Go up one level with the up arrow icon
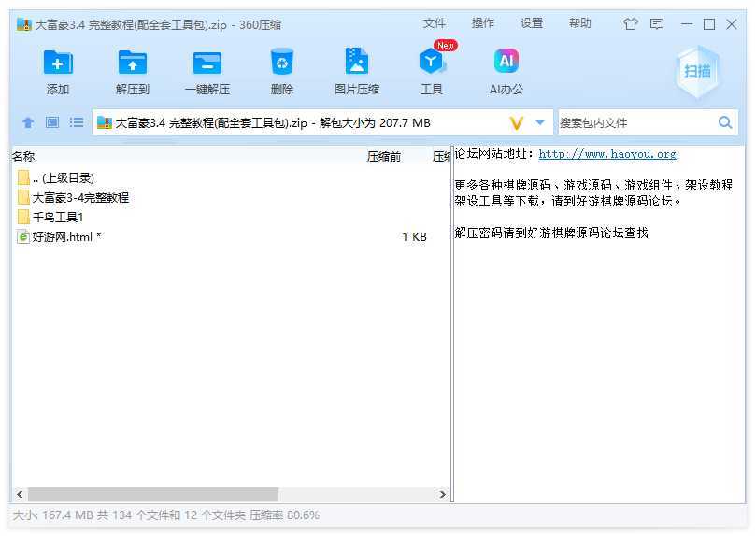 pyautogui.click(x=28, y=123)
